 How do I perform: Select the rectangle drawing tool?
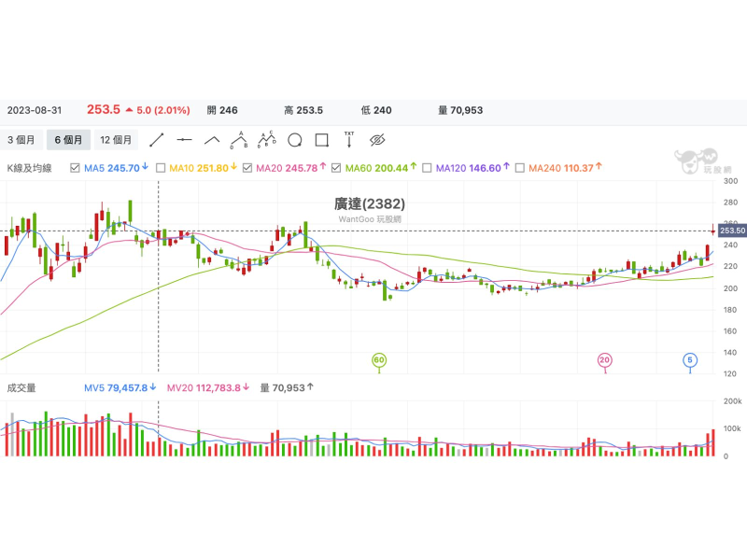[322, 140]
